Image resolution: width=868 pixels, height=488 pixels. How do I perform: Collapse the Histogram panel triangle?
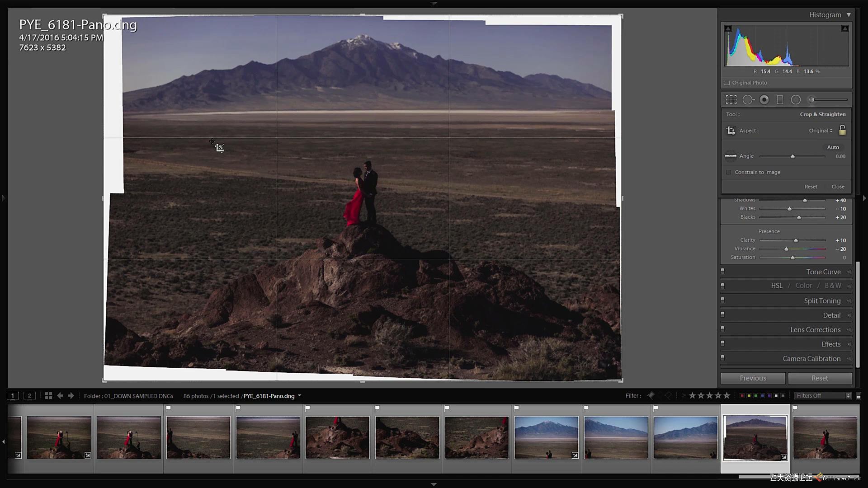pos(849,15)
